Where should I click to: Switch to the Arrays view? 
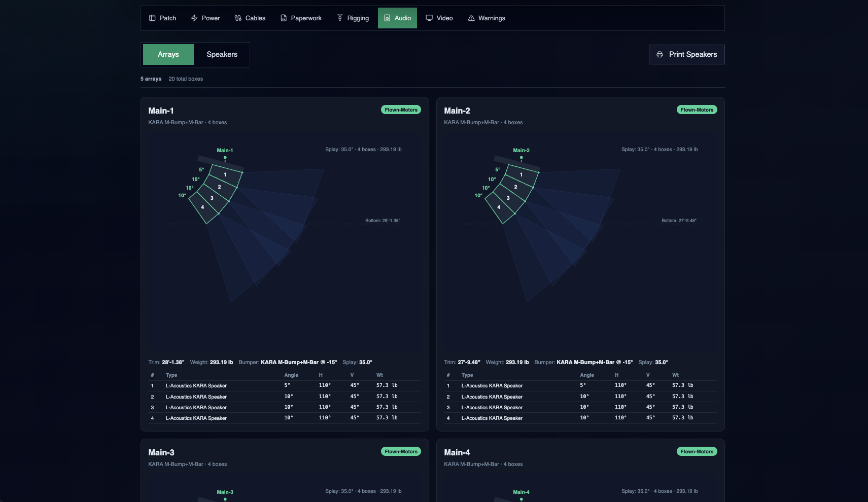pos(168,54)
